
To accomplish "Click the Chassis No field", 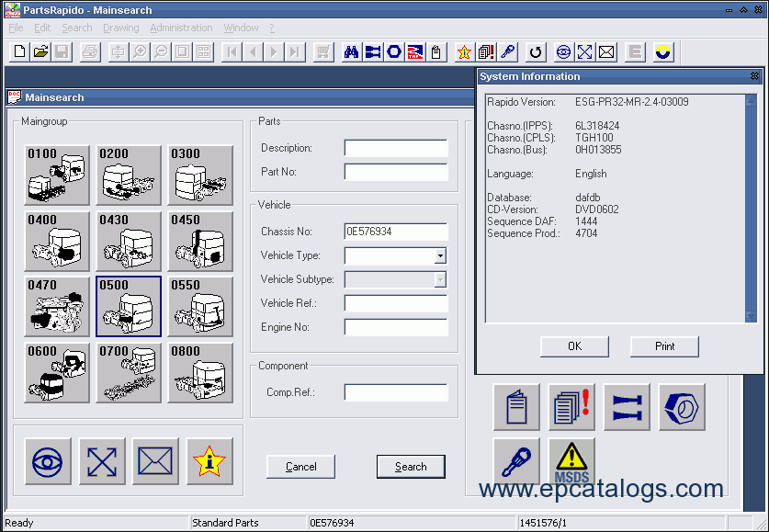I will [396, 232].
